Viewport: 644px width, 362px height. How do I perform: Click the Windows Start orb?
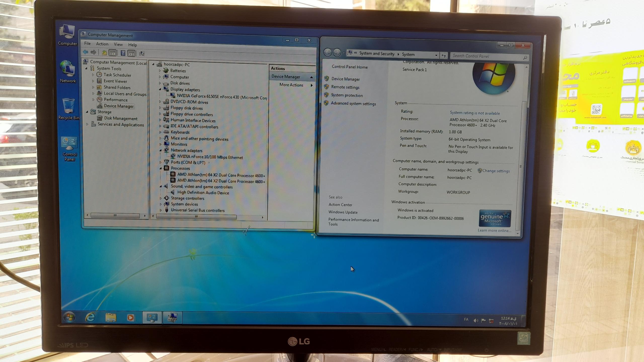(x=69, y=317)
